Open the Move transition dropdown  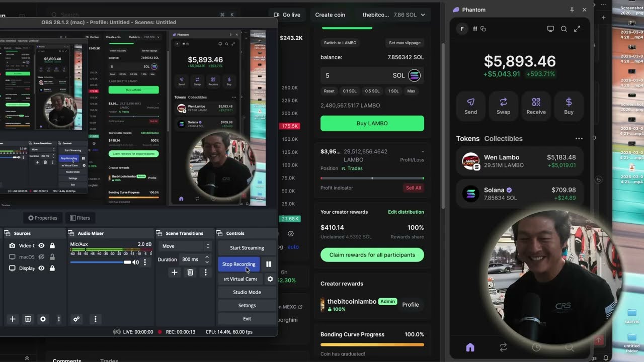(x=186, y=246)
